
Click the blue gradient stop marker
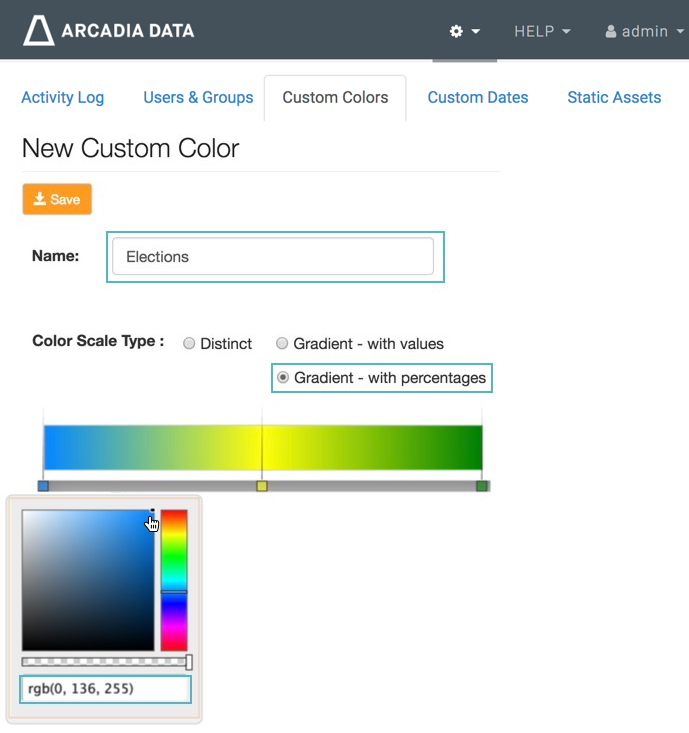[43, 486]
